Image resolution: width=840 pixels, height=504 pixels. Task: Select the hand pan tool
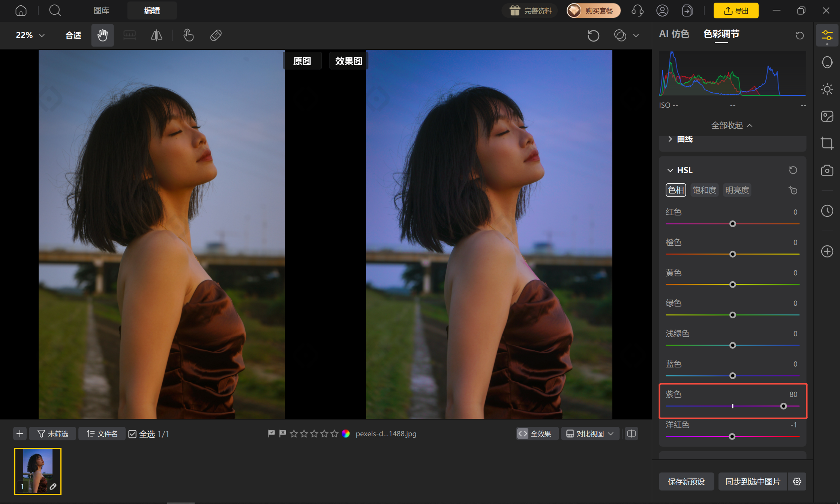tap(102, 35)
